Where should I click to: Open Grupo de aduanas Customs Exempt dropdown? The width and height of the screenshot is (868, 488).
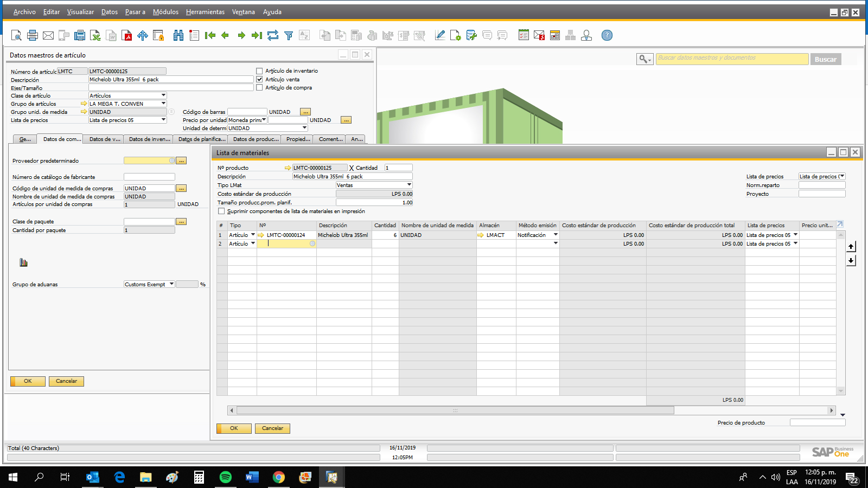[171, 284]
